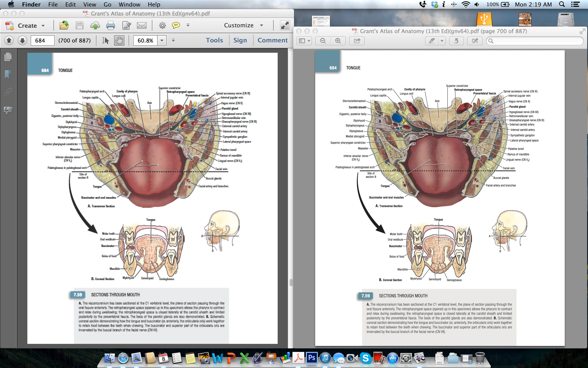Open Spotlight search in menu bar
Viewport: 588px width, 368px height.
[562, 4]
